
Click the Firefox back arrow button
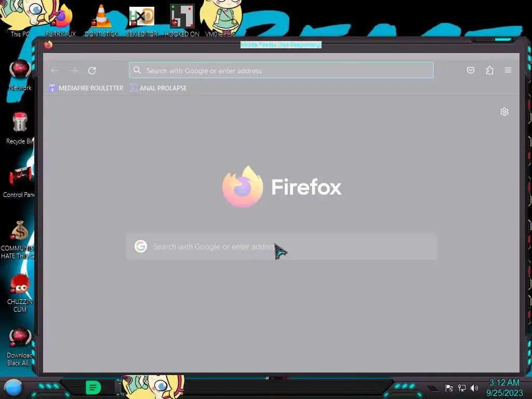click(55, 71)
